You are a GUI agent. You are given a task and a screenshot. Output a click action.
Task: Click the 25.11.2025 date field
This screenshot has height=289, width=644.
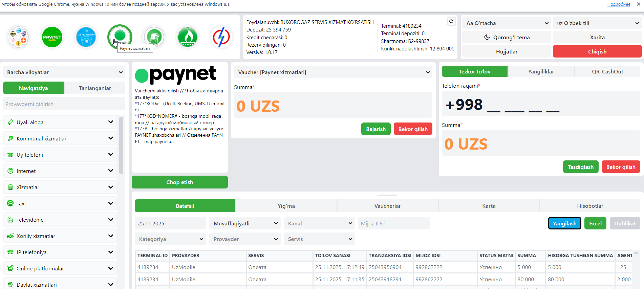[171, 223]
